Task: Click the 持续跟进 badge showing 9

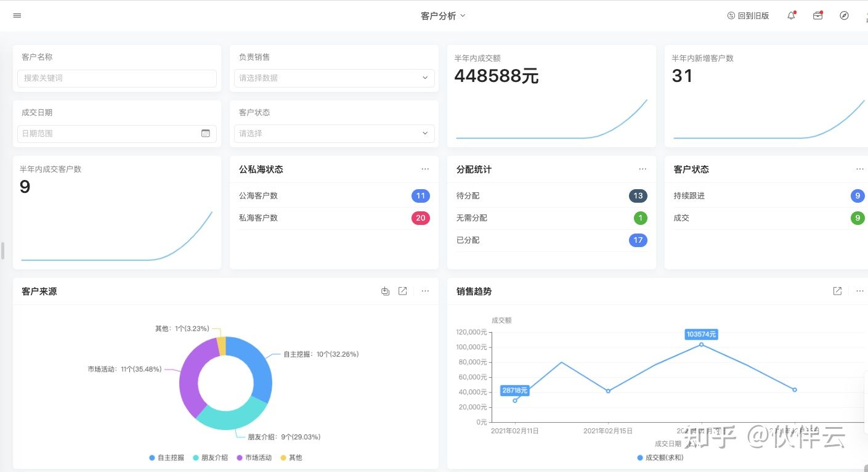Action: pyautogui.click(x=858, y=196)
